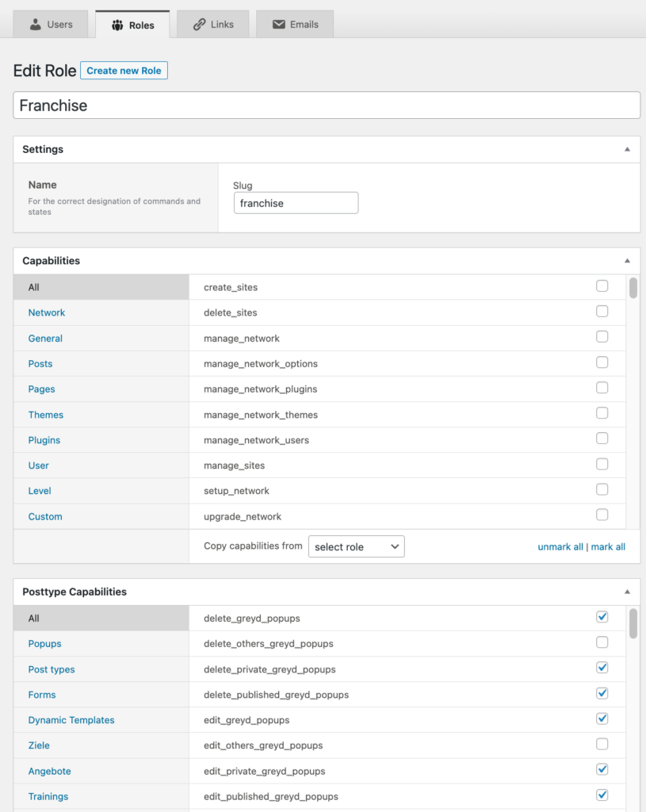
Task: Uncheck the delete_published_greyd_popups capability
Action: [602, 693]
